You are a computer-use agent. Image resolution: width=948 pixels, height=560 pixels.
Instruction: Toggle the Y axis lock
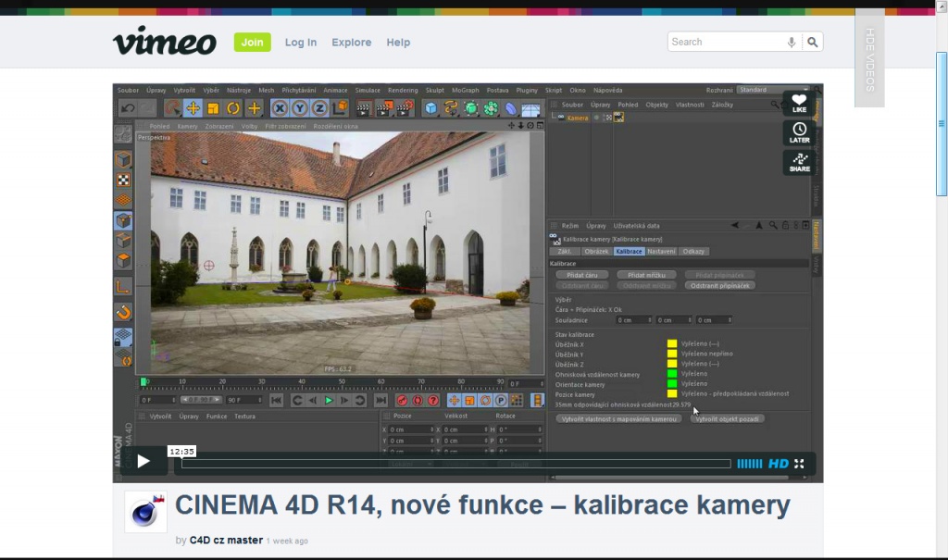(299, 108)
